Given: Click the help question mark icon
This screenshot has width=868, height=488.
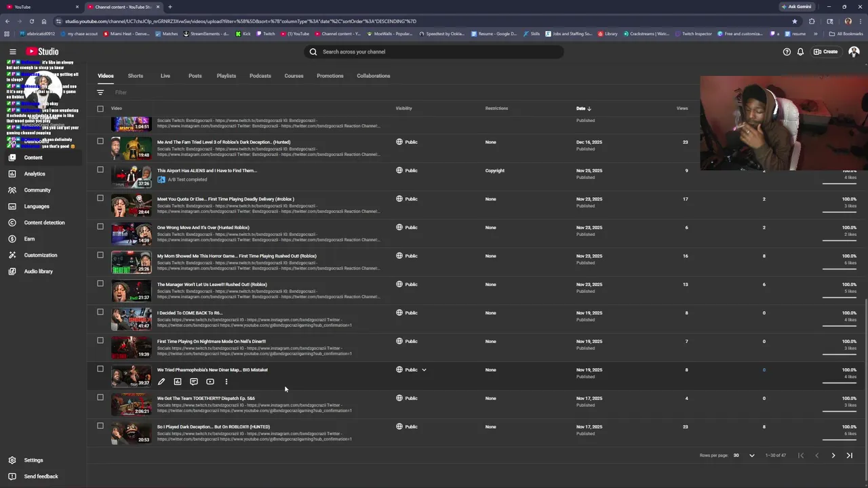Looking at the screenshot, I should point(787,52).
